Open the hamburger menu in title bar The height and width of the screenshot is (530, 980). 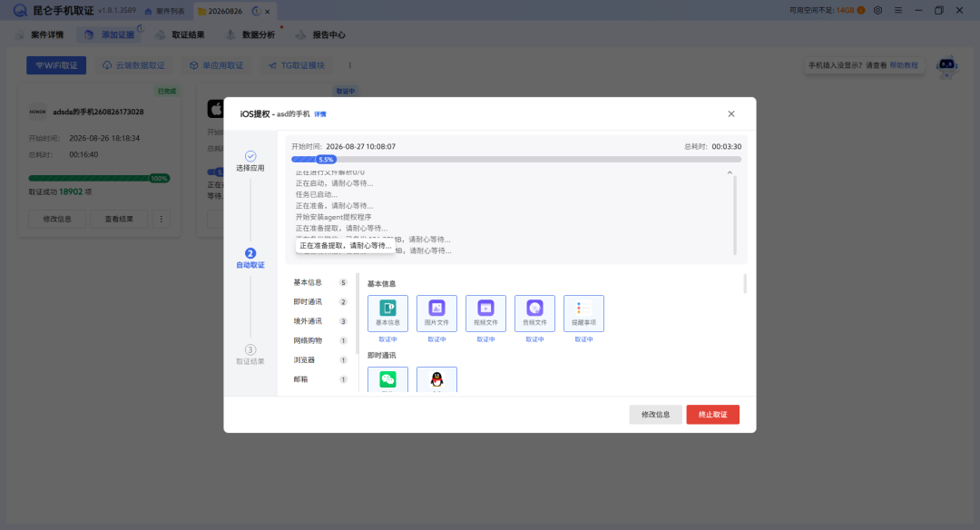(898, 11)
